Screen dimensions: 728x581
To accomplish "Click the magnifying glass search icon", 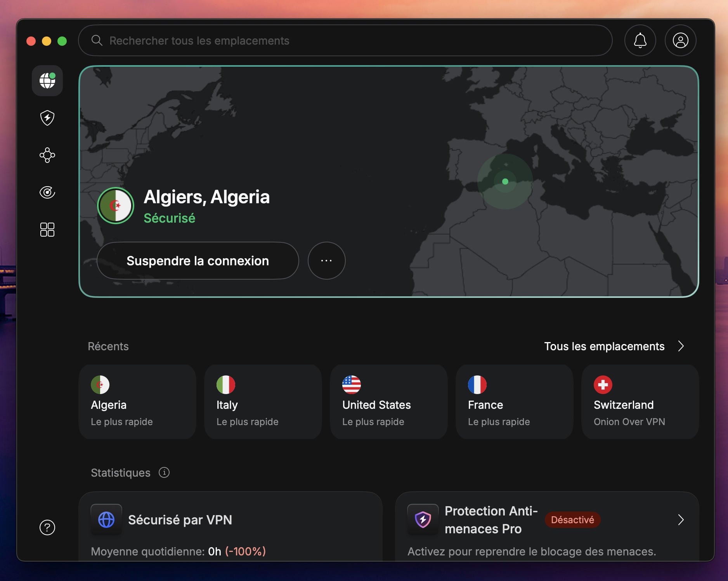I will (x=97, y=40).
